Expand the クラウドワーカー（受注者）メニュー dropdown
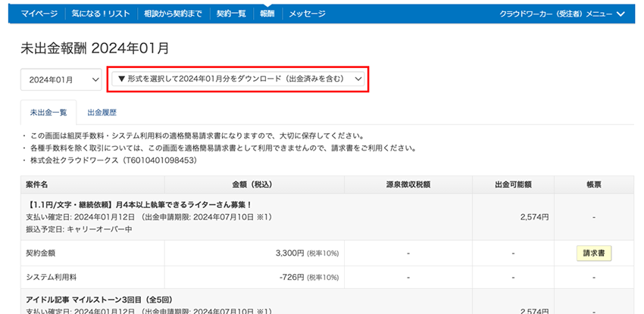Viewport: 644px width, 314px height. tap(561, 14)
